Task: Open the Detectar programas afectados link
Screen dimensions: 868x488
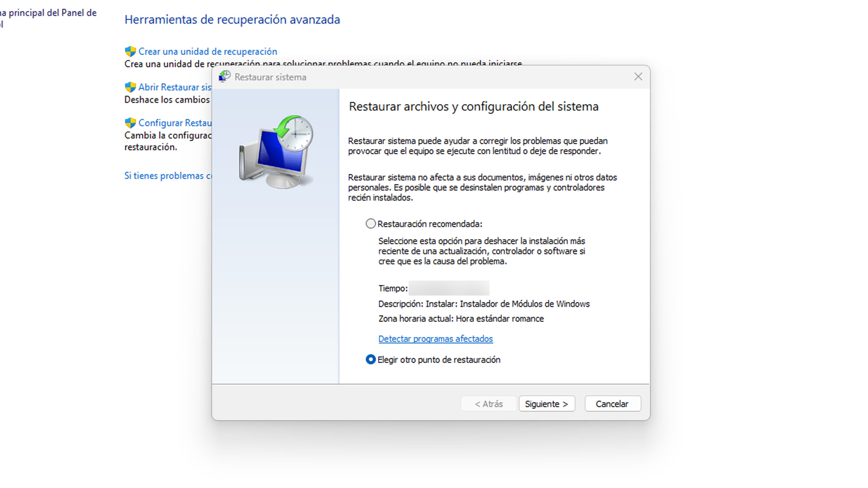Action: click(x=435, y=339)
